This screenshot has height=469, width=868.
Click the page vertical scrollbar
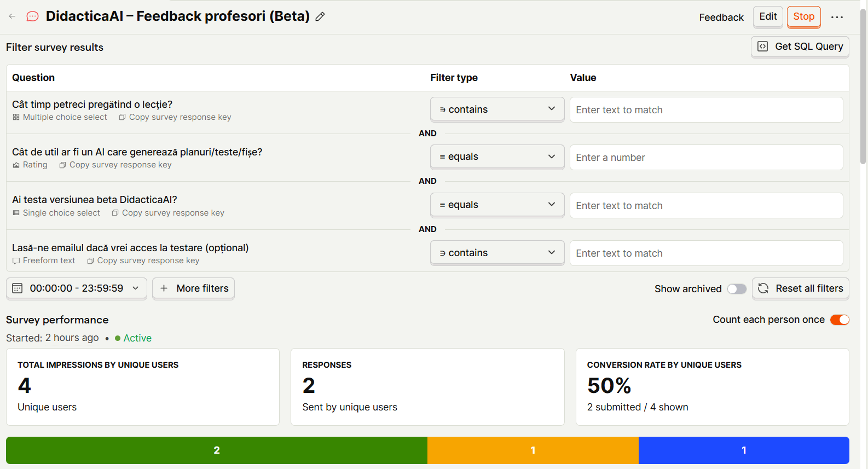click(863, 88)
